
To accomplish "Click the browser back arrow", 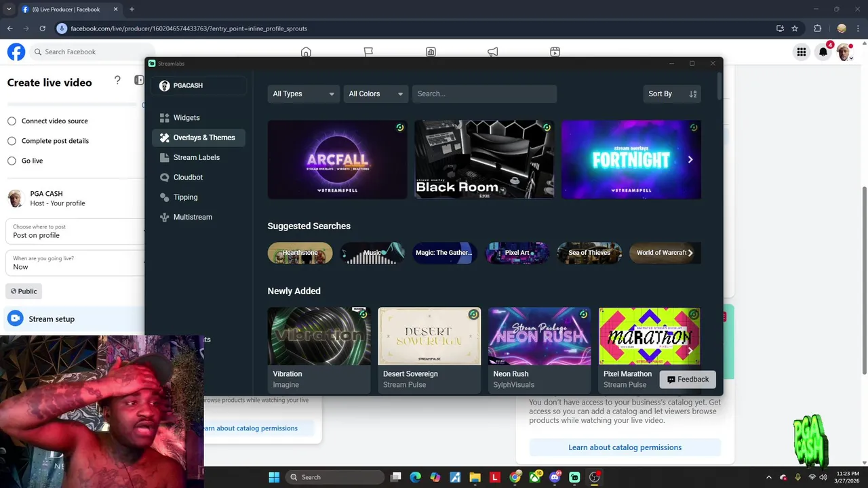I will point(9,28).
